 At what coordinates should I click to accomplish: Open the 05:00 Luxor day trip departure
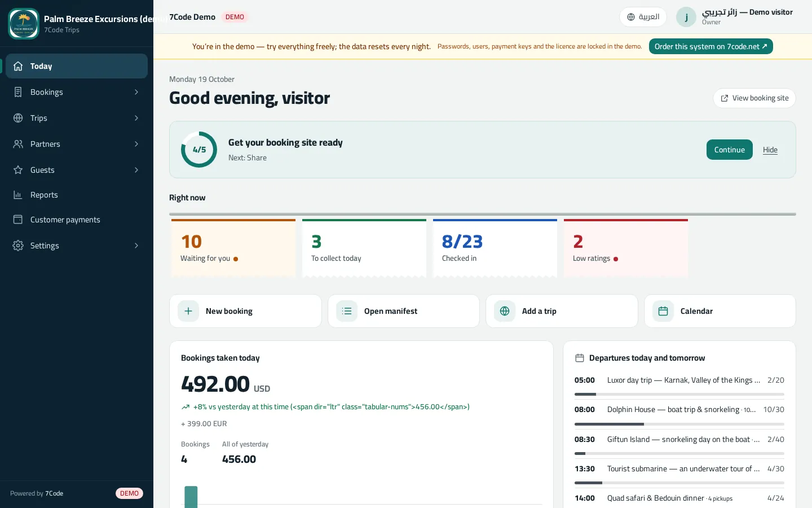point(679,384)
